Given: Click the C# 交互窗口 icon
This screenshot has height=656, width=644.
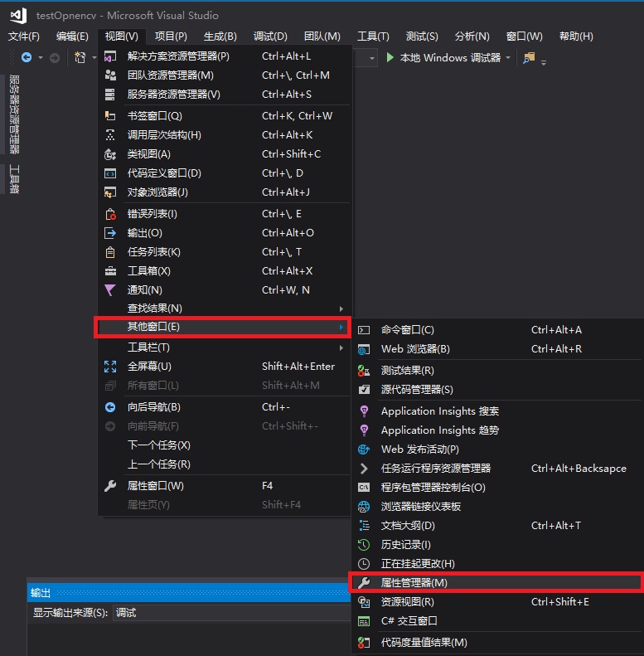Looking at the screenshot, I should 364,621.
